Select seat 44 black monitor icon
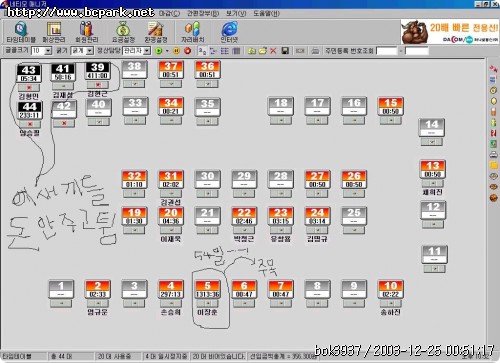 pyautogui.click(x=29, y=110)
